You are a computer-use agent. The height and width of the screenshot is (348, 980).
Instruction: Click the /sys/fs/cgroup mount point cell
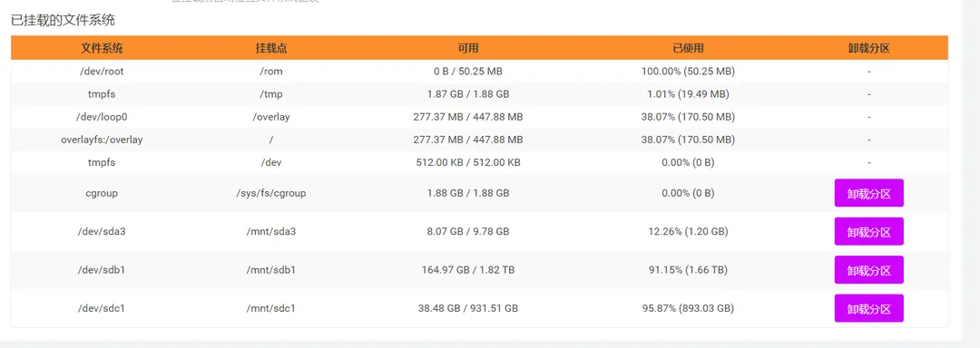click(271, 193)
